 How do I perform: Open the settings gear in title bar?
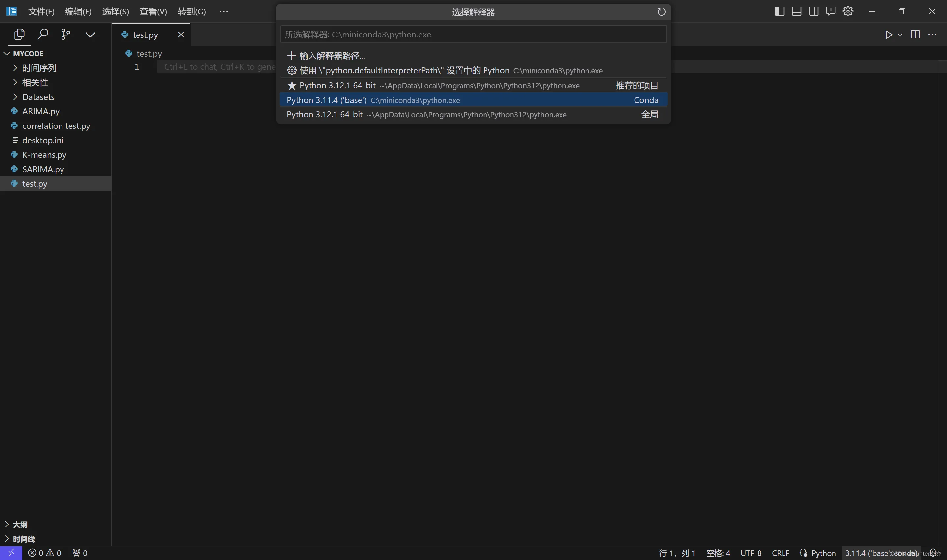tap(848, 11)
